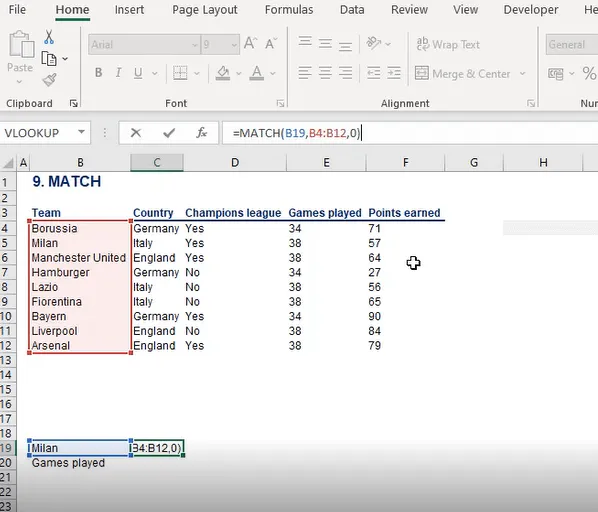Switch to the Developer tab
Viewport: 598px width, 512px height.
[531, 10]
